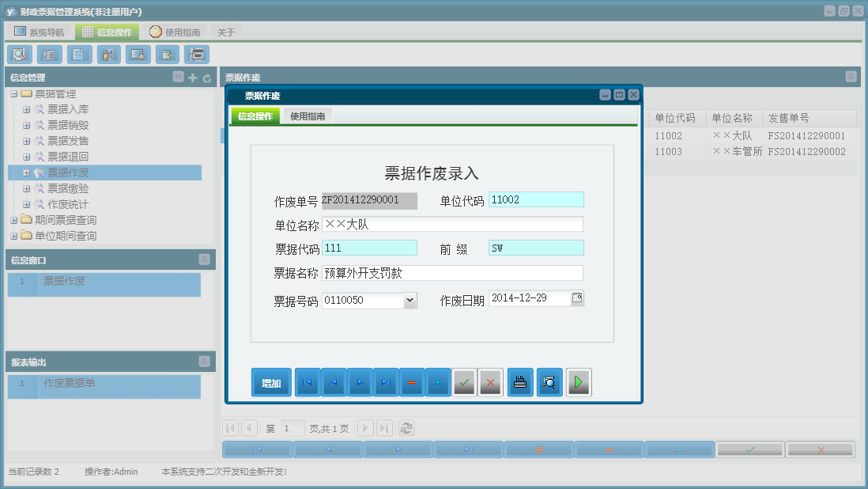The height and width of the screenshot is (489, 868).
Task: Click the display settings toolbar icon
Action: [x=139, y=54]
